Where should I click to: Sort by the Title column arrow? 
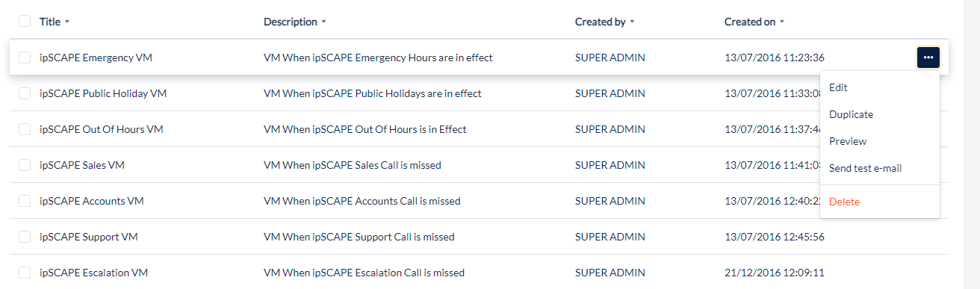tap(67, 22)
